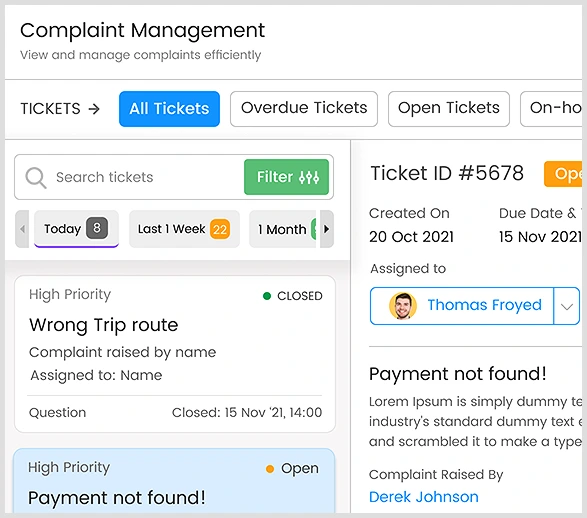Image resolution: width=587 pixels, height=518 pixels.
Task: Click the Search tickets input field
Action: [129, 177]
